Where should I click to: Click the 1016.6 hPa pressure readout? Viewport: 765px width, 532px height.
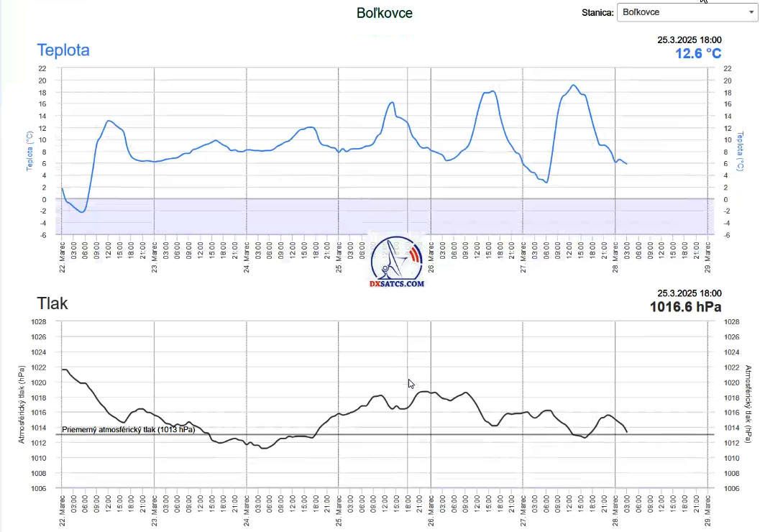click(x=685, y=307)
